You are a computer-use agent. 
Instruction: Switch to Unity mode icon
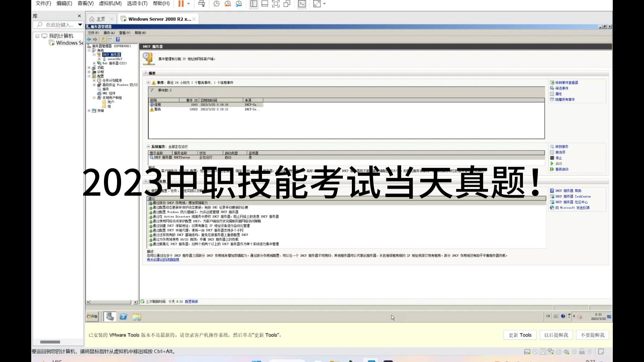287,4
